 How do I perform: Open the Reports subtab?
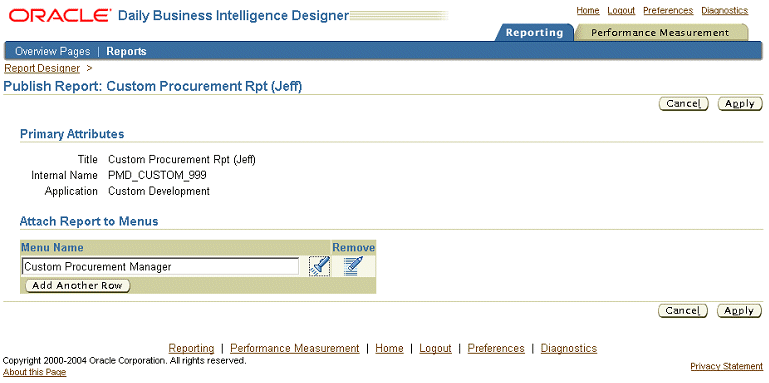(127, 51)
